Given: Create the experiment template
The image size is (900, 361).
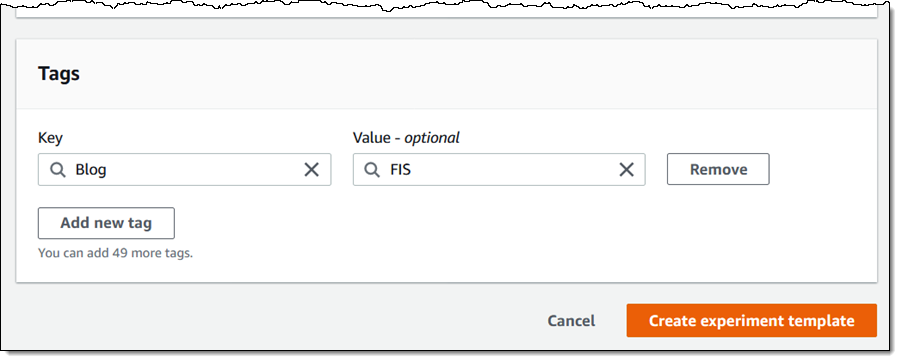Looking at the screenshot, I should coord(751,320).
